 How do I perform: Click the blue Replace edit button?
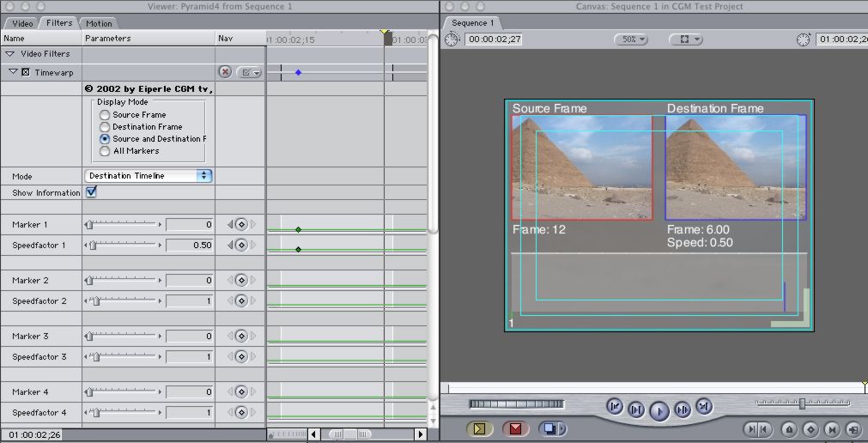pos(549,428)
